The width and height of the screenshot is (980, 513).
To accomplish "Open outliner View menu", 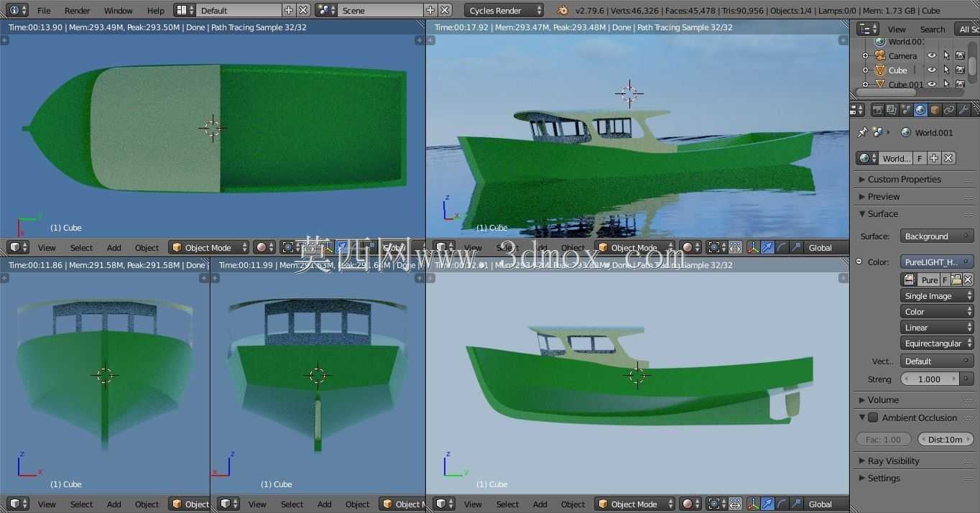I will click(897, 29).
